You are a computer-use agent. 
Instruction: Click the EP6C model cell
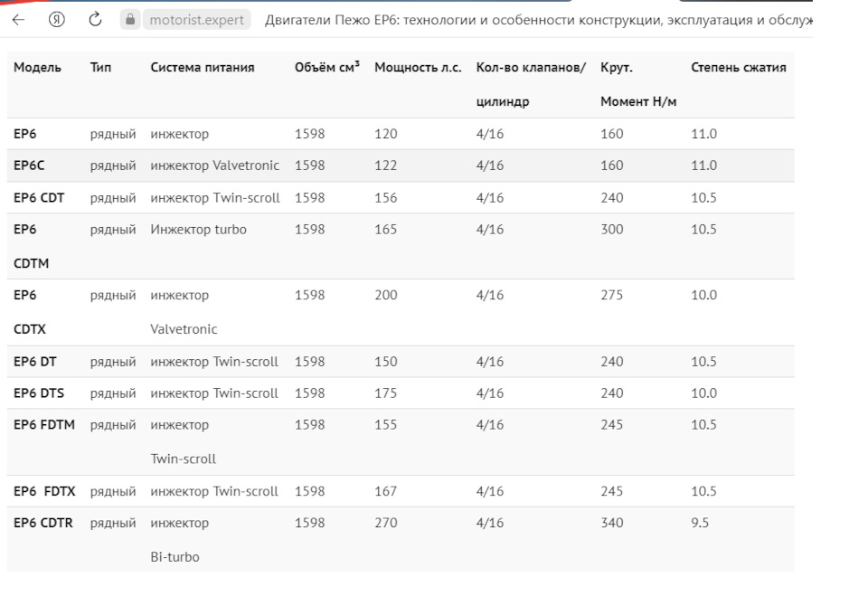[x=29, y=166]
